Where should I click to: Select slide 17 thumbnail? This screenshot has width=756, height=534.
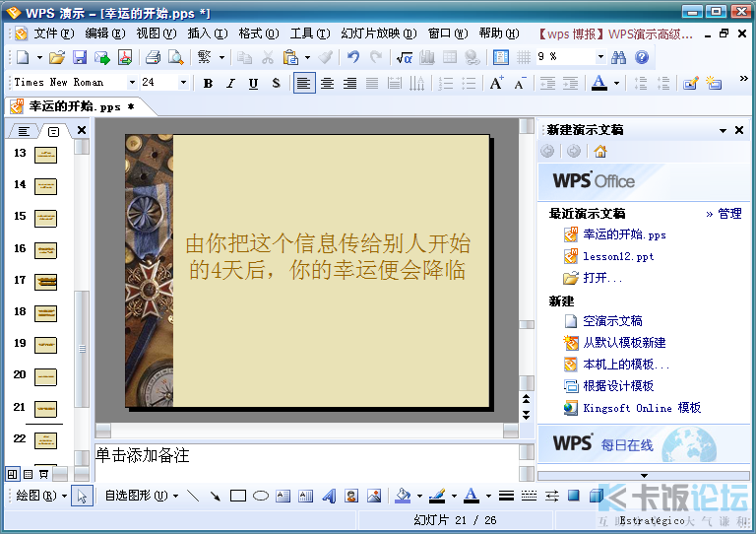click(x=46, y=282)
